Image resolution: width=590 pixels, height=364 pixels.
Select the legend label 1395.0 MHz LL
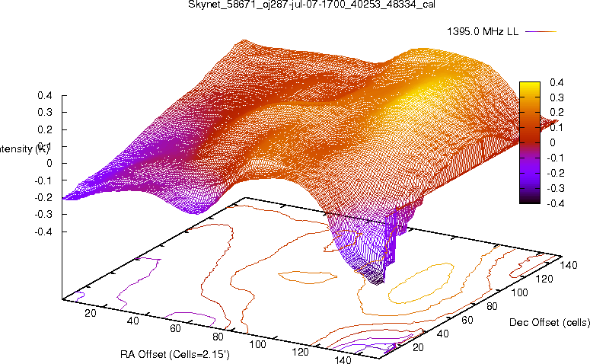[483, 32]
